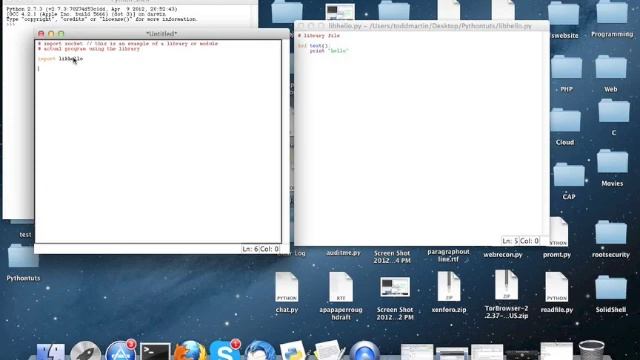Click the print "hello" line in libhello.py
The image size is (640, 360).
click(329, 51)
